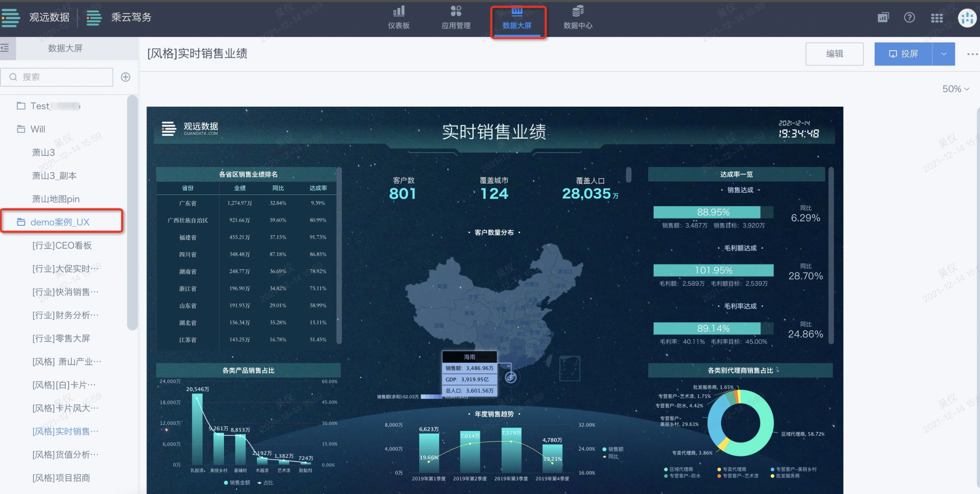Open the [行业]大促实时 screen
980x494 pixels.
65,269
